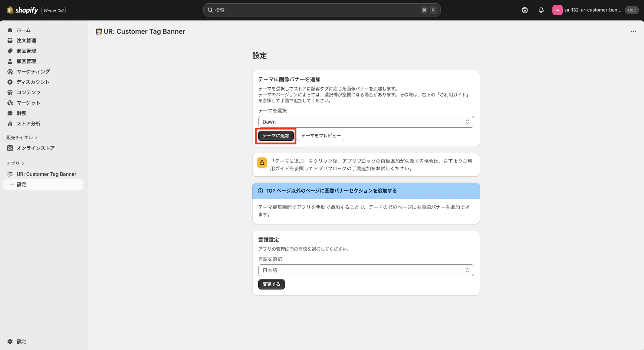Click the テーマに画像バナーを追加 heading
Viewport: 644px width, 350px height.
[x=289, y=79]
